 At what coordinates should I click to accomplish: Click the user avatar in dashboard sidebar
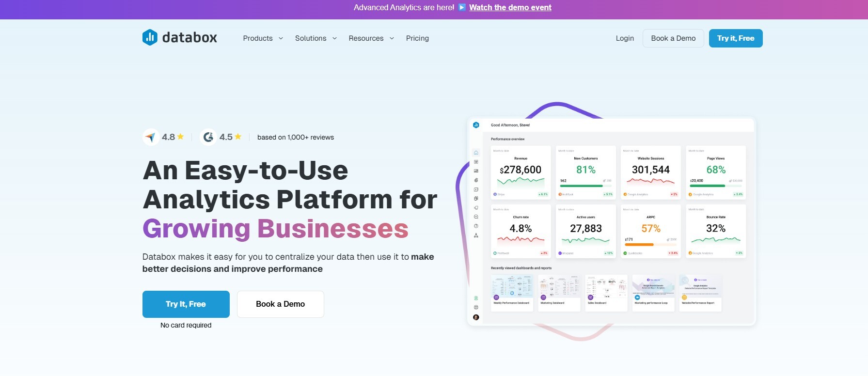(x=476, y=317)
